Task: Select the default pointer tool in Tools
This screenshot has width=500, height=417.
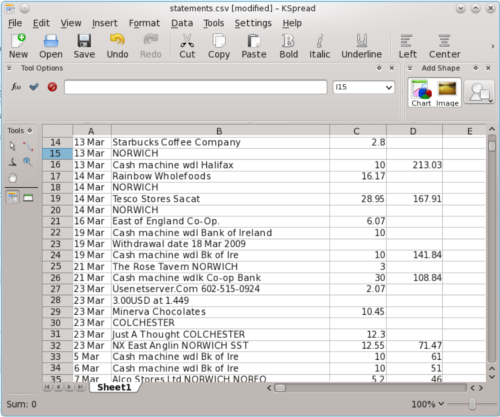Action: pos(12,146)
